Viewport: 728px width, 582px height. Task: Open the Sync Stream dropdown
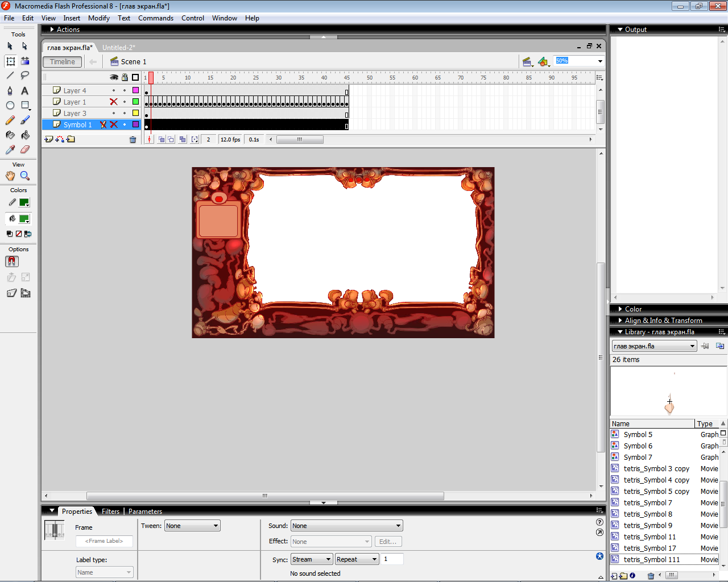point(312,559)
